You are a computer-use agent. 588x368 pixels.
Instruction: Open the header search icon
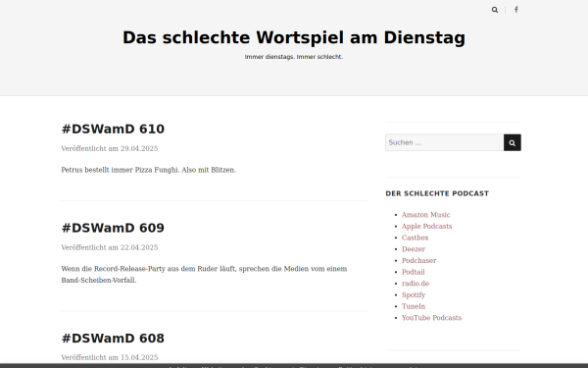pos(495,10)
